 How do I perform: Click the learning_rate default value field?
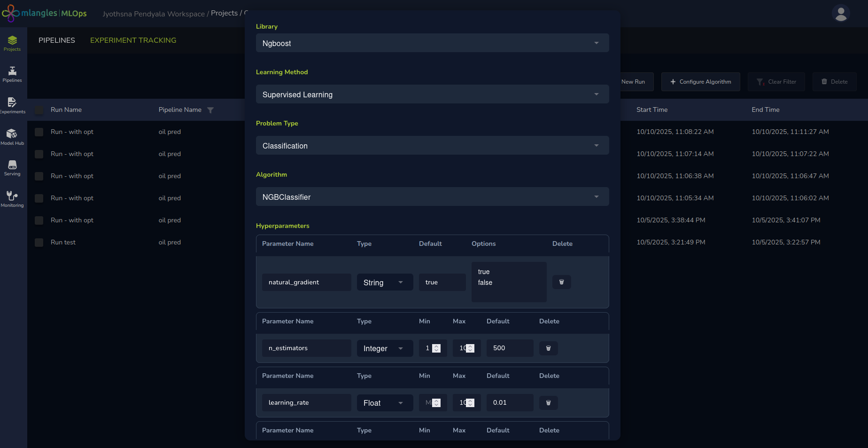point(510,403)
